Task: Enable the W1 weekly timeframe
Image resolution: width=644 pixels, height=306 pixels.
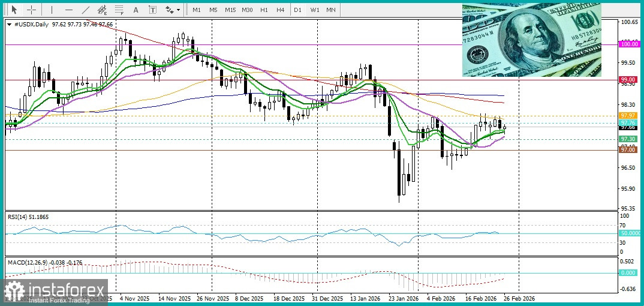Action: coord(315,10)
